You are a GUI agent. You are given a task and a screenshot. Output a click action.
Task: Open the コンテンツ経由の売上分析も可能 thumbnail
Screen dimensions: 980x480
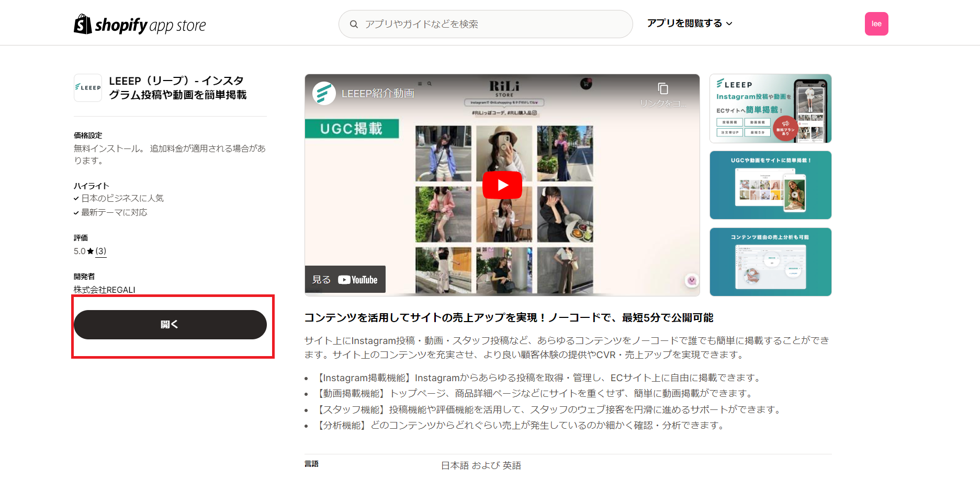[770, 262]
